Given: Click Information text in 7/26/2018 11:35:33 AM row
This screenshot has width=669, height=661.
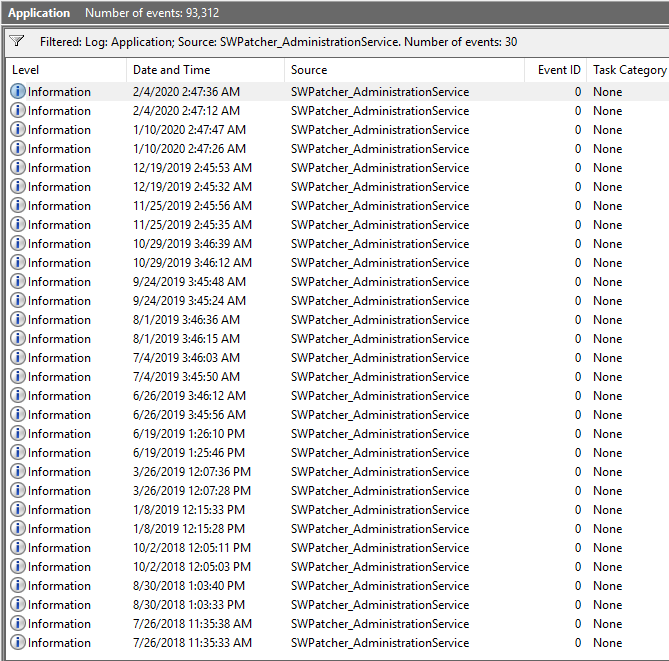Looking at the screenshot, I should coord(59,643).
